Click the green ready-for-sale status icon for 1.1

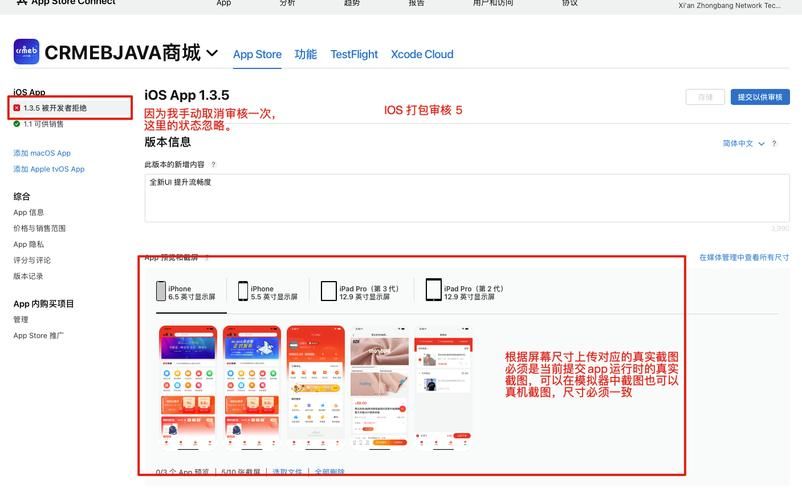[x=17, y=124]
